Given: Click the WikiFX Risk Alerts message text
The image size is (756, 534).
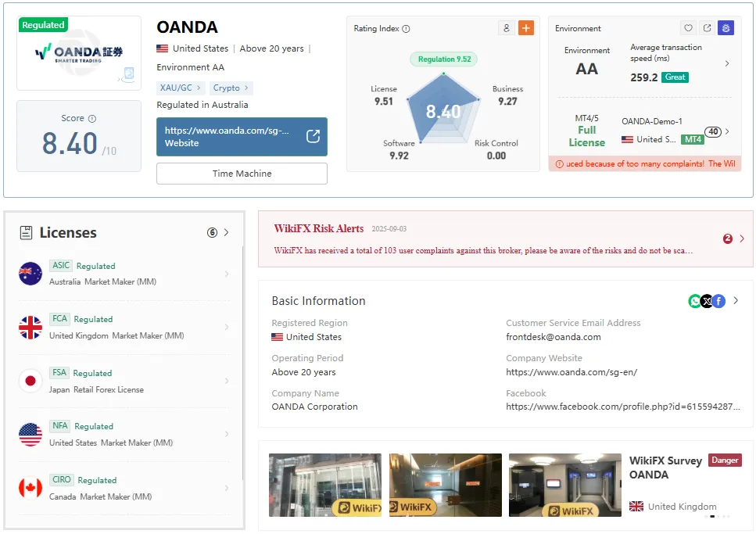Looking at the screenshot, I should pos(483,250).
